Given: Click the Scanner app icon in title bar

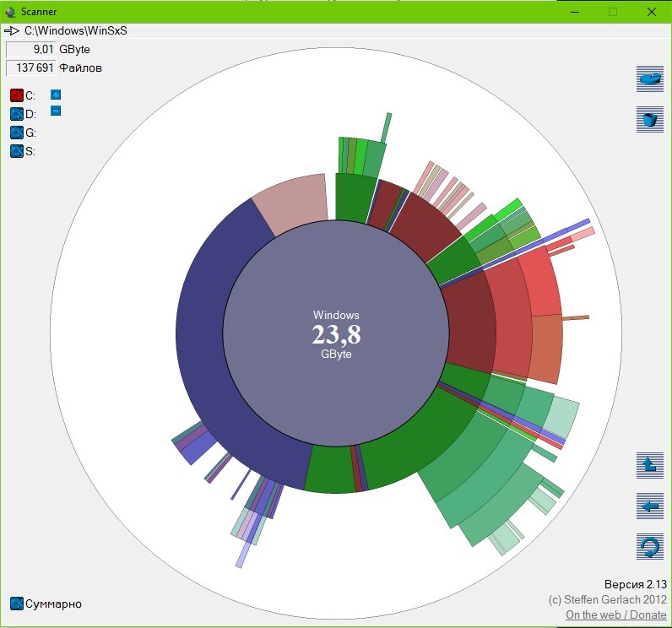Looking at the screenshot, I should (10, 12).
